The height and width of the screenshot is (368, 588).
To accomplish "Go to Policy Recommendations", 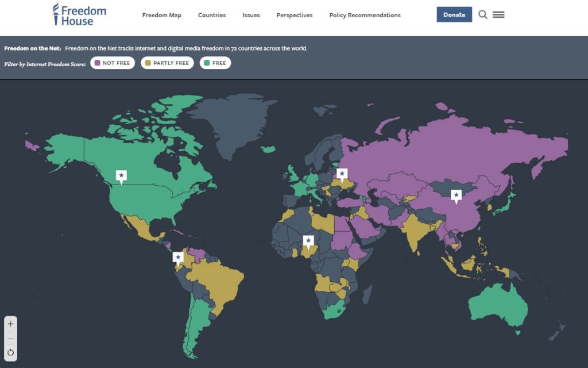I will 365,16.
